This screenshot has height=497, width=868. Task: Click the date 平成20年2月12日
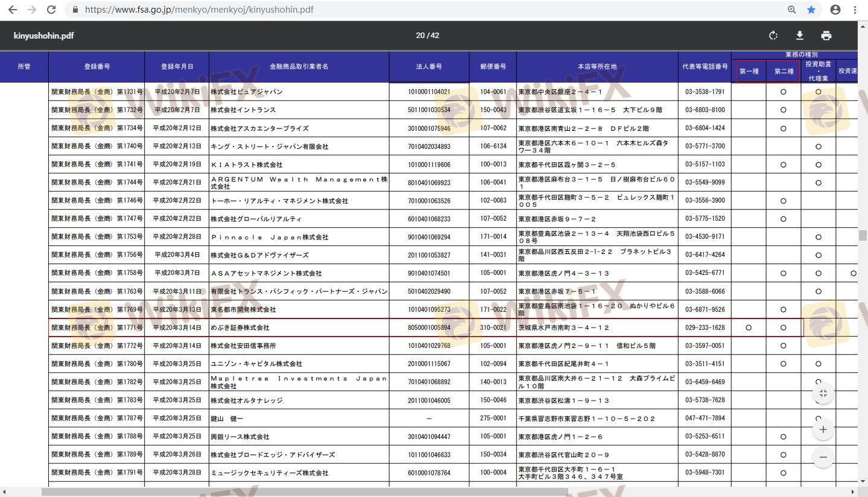click(x=177, y=128)
